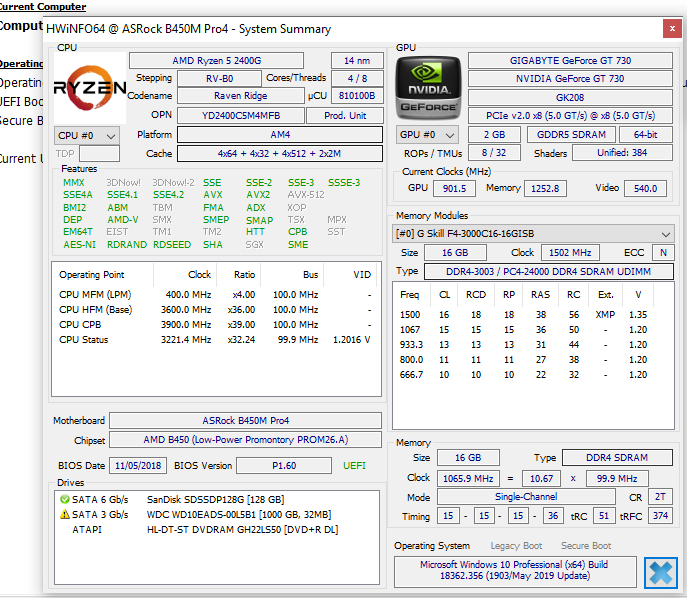Click the 1065.9 MHz memory clock field
Screen dimensions: 687x598
pos(468,478)
